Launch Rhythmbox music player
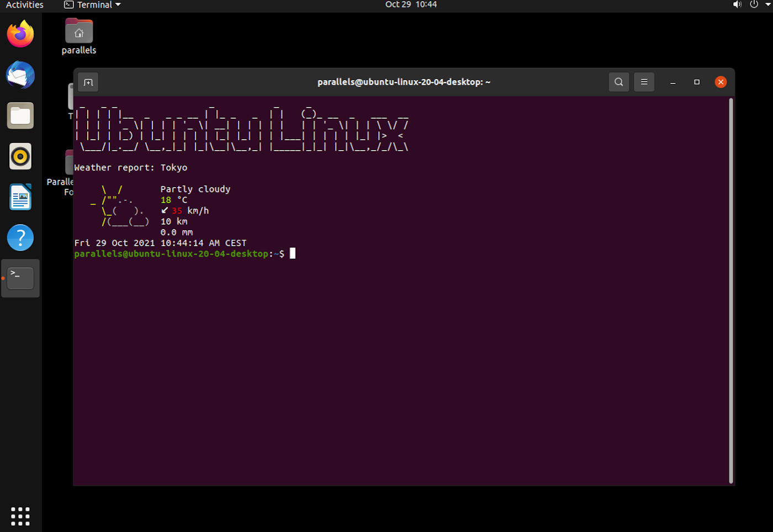 pyautogui.click(x=20, y=157)
